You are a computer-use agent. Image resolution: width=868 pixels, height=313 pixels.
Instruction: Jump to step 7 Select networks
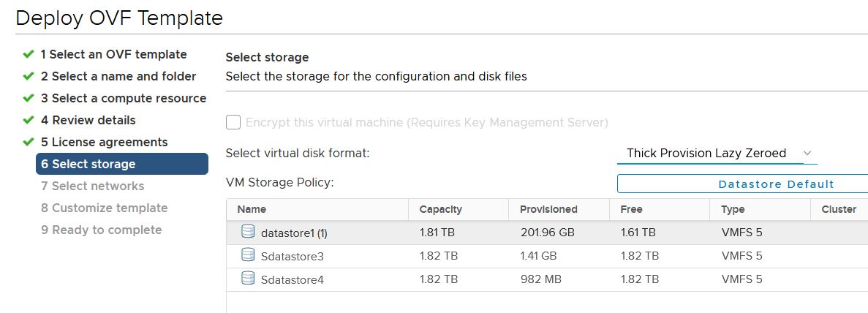(x=92, y=186)
